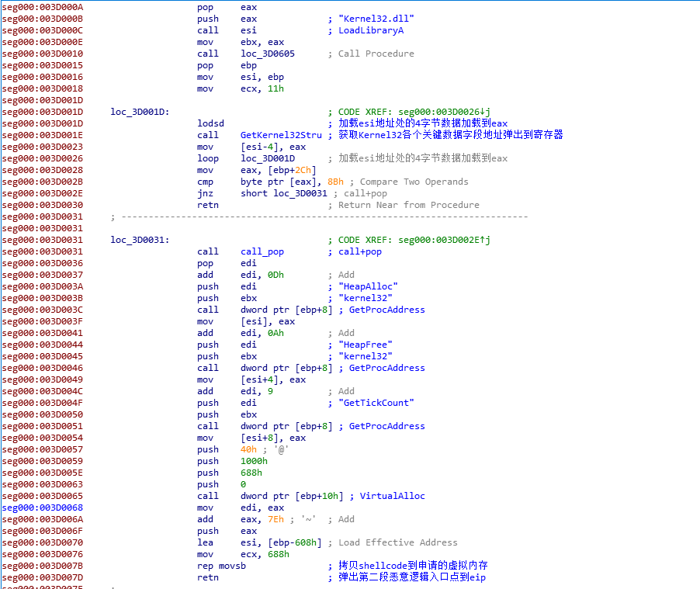Open the GetKernel32Stru call target
This screenshot has width=700, height=589.
coord(281,135)
